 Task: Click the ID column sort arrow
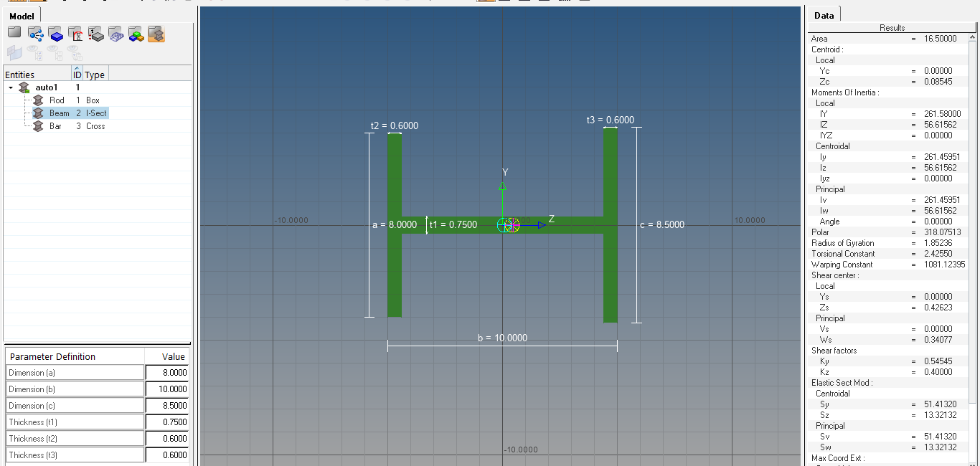pyautogui.click(x=77, y=68)
